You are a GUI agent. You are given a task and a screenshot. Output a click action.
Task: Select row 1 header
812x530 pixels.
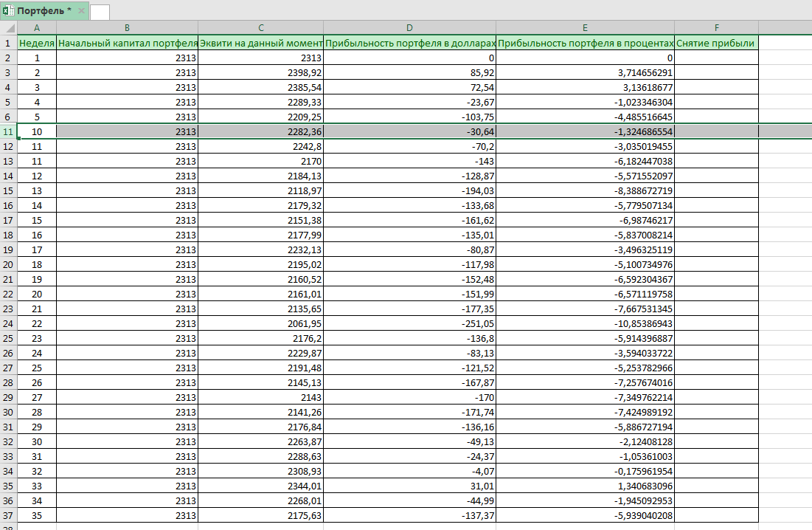coord(8,43)
